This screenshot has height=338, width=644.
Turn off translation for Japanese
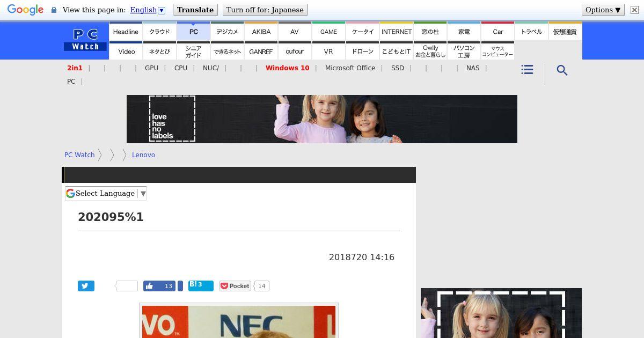pos(265,10)
